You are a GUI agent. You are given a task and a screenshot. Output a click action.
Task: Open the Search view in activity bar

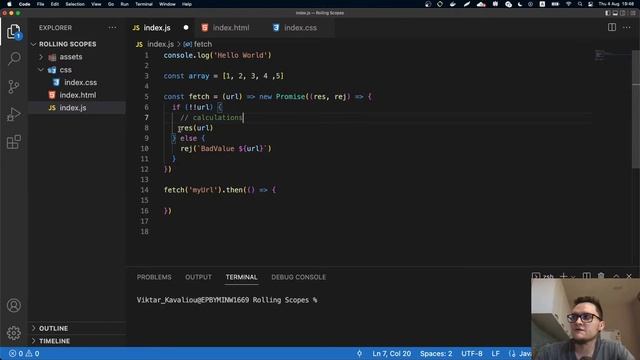(x=14, y=59)
